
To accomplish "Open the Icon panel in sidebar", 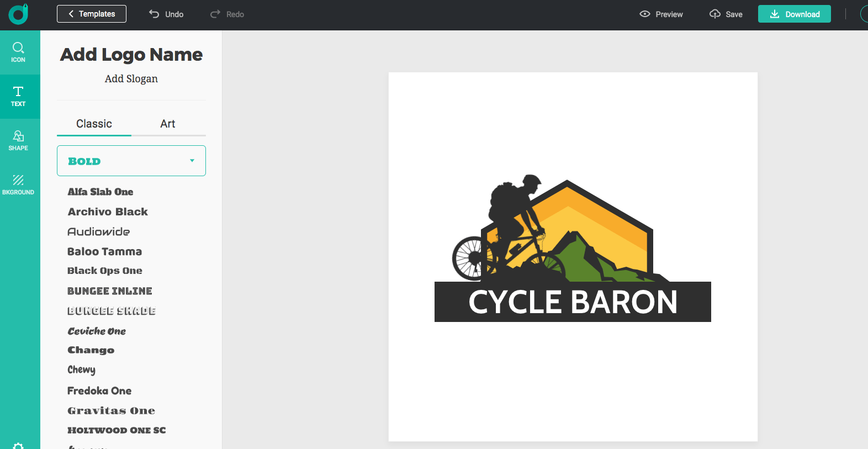I will 18,52.
